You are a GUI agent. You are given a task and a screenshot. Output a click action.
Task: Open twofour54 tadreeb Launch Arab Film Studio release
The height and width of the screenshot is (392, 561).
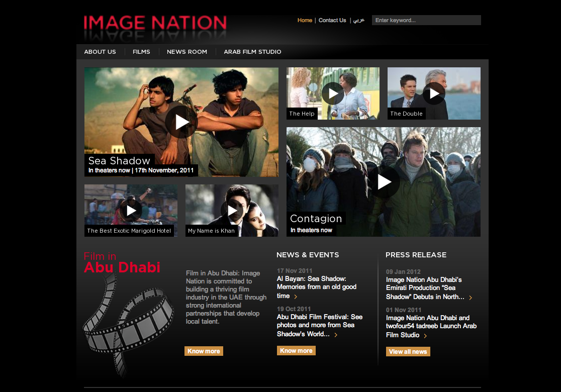431,327
